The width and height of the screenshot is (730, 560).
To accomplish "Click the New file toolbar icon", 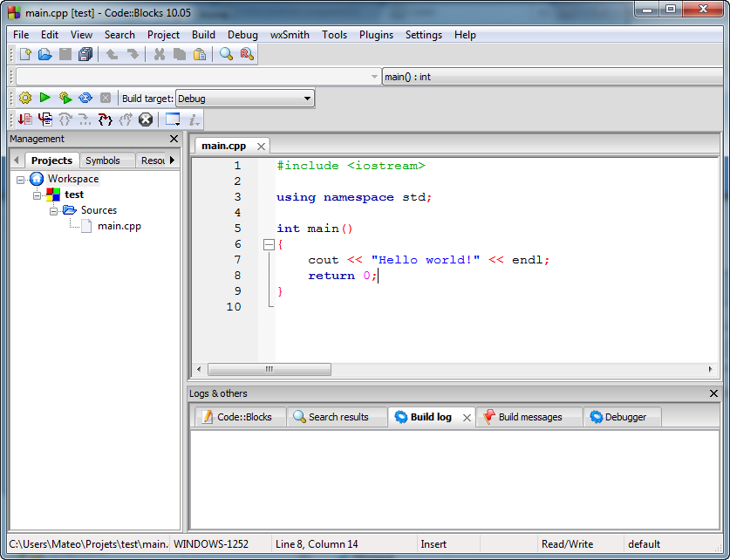I will 24,54.
